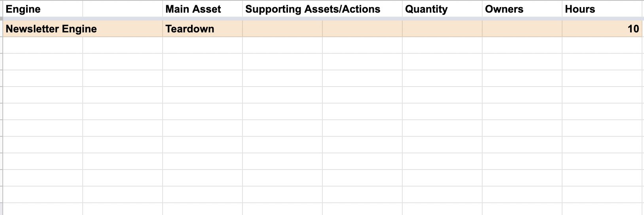The width and height of the screenshot is (644, 215).
Task: Select the Newsletter Engine cell
Action: (x=43, y=29)
